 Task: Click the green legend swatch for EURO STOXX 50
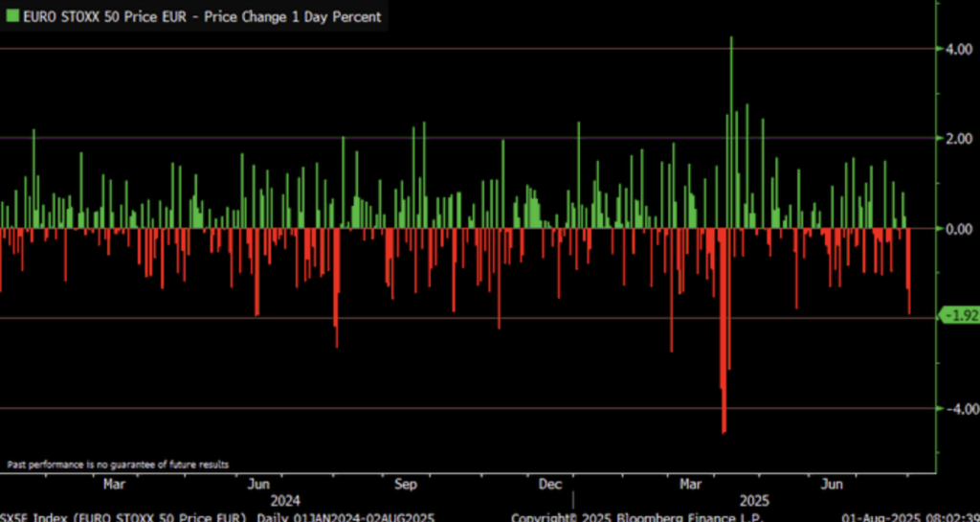point(11,16)
